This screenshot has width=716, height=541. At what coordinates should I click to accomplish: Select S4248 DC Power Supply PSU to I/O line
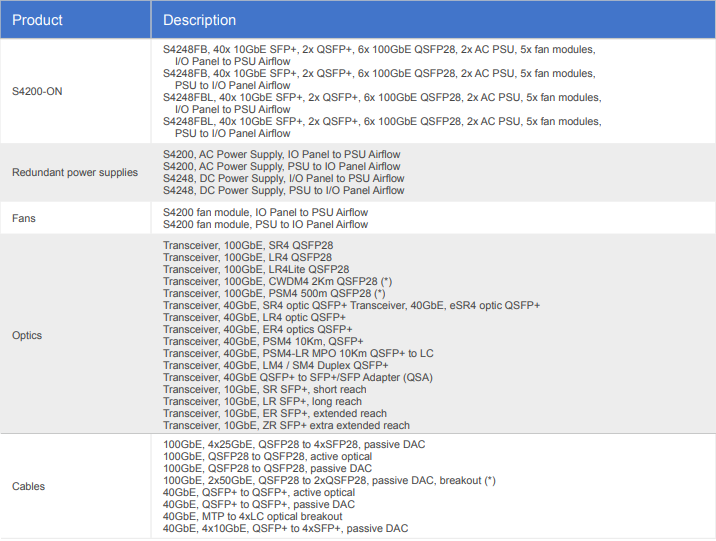283,190
